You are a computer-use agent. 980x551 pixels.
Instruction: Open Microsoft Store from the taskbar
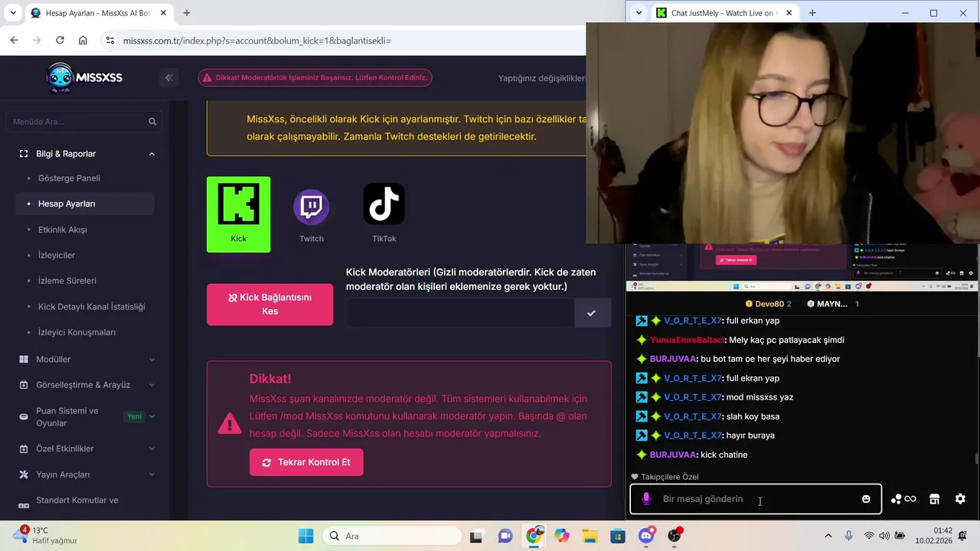618,536
